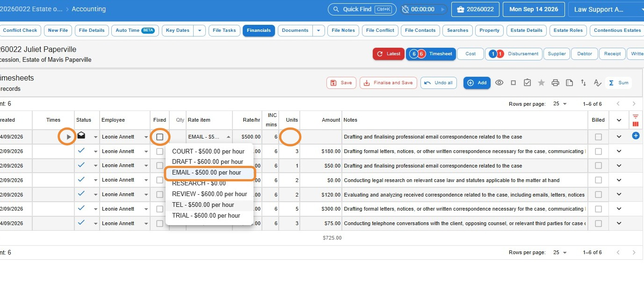Choose TRIAL - $600.00 per hour
644x293 pixels.
pyautogui.click(x=209, y=215)
